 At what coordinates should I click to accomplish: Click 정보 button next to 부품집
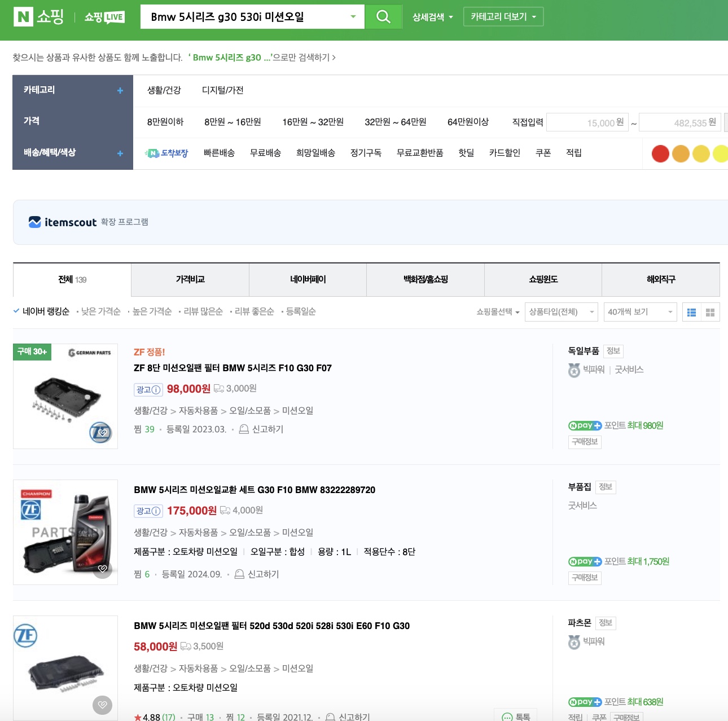[x=606, y=487]
